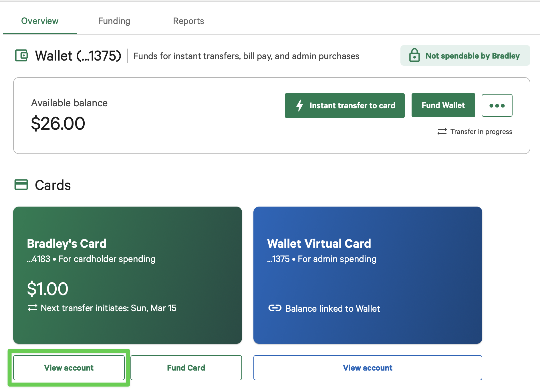
Task: Click the transfer arrows icon near Transfer in progress
Action: coord(442,131)
